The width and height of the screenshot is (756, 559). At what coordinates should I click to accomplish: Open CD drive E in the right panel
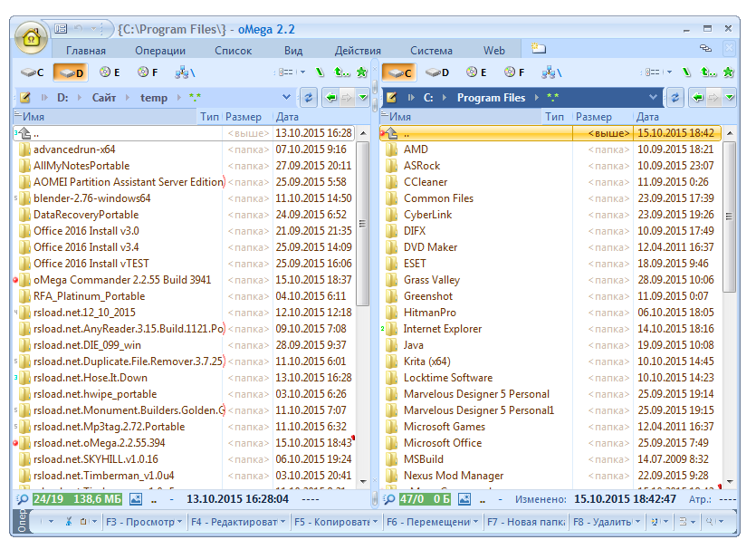(476, 72)
